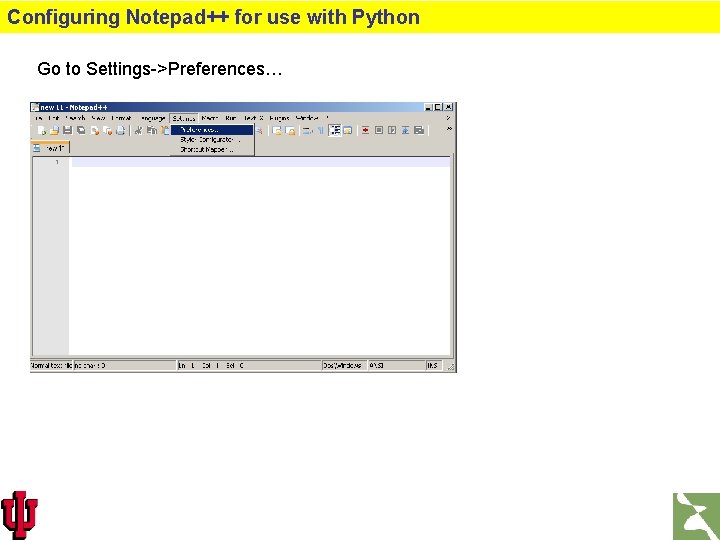Viewport: 720px width, 540px height.
Task: Toggle the Show all characters pilcrow icon
Action: click(x=321, y=130)
